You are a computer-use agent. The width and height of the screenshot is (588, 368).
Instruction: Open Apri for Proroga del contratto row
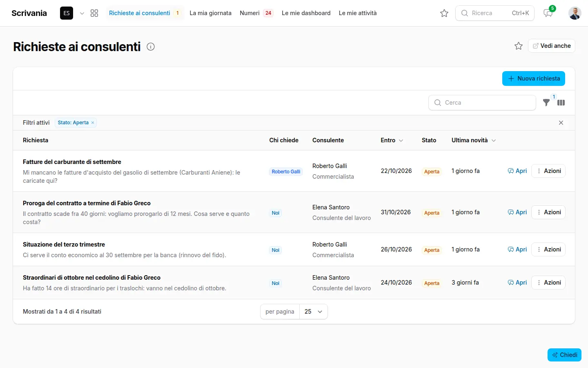point(517,212)
